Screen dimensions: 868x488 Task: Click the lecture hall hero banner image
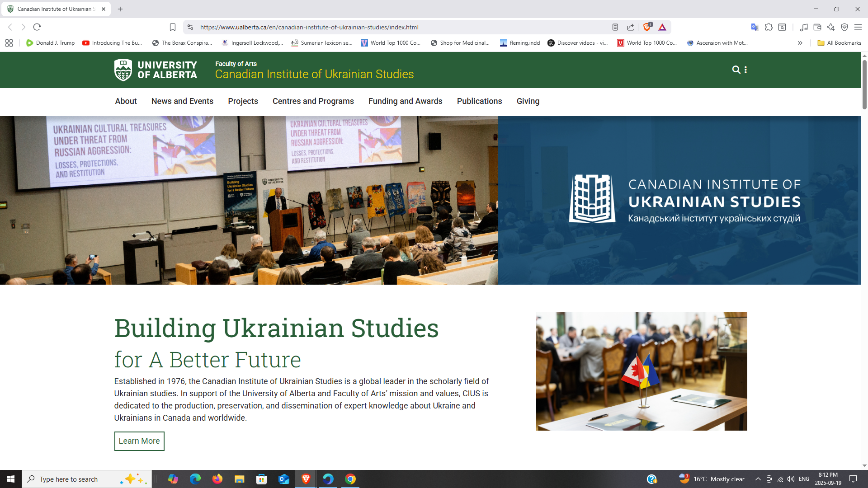[x=249, y=200]
